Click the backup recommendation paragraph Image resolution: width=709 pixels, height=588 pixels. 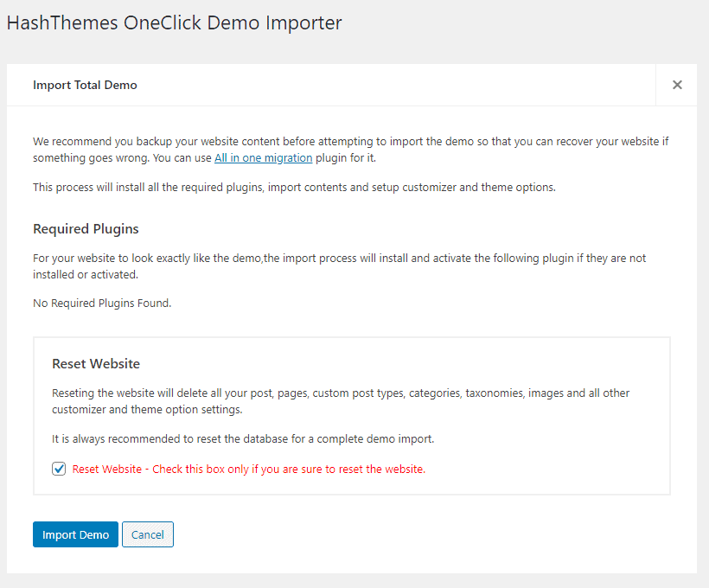pos(350,150)
